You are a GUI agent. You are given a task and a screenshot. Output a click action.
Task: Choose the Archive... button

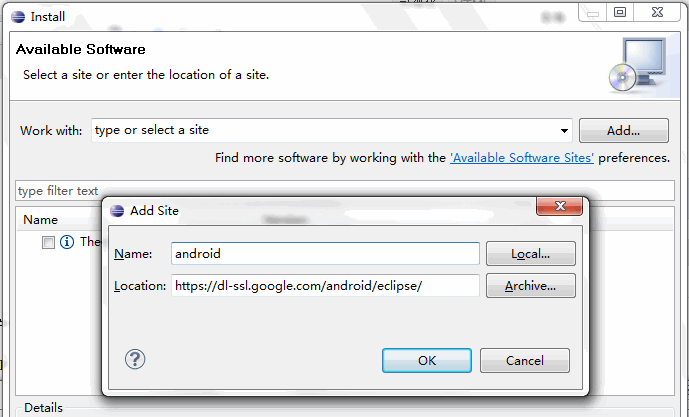click(531, 286)
